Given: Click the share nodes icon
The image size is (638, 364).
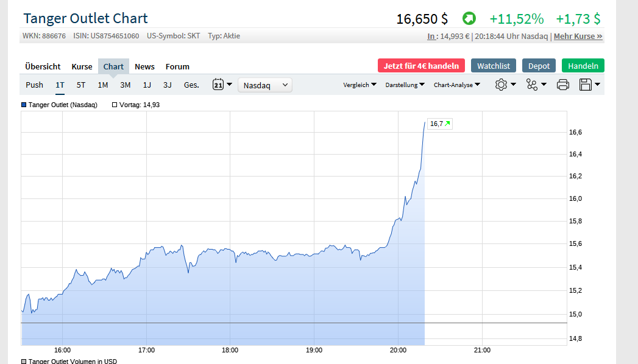Looking at the screenshot, I should click(x=532, y=85).
